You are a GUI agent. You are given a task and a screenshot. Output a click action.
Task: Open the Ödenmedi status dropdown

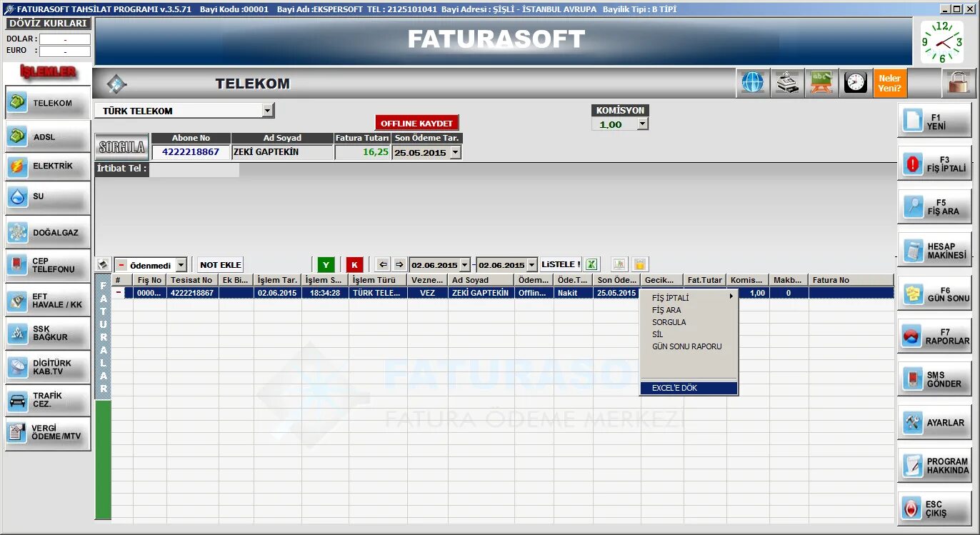click(181, 265)
